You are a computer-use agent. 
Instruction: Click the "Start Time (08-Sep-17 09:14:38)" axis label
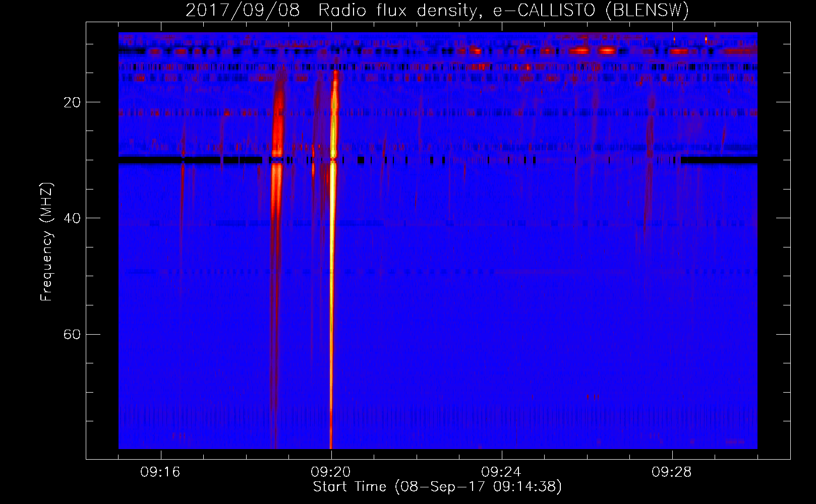pos(437,487)
